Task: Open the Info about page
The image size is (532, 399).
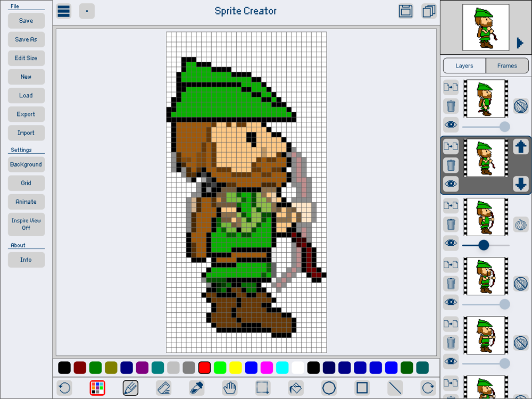Action: coord(26,260)
